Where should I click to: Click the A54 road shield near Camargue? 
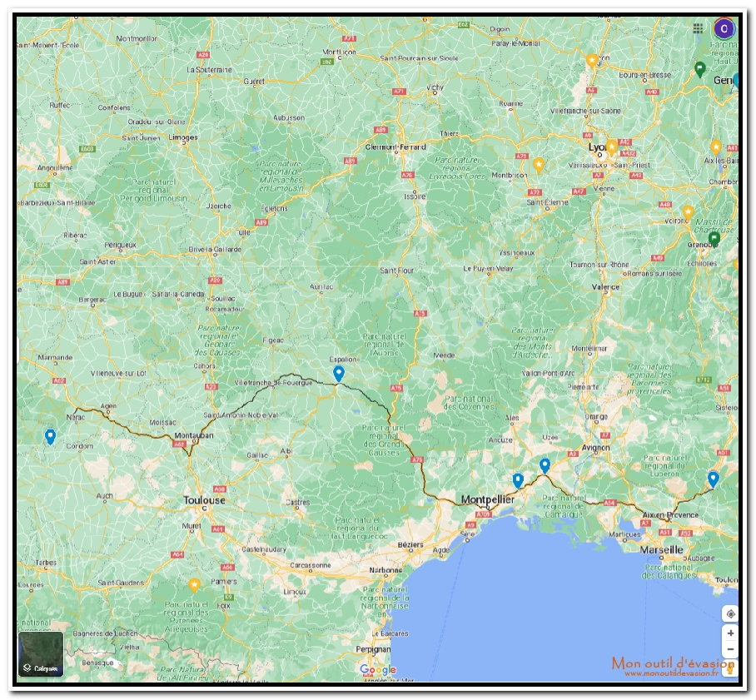(x=610, y=503)
